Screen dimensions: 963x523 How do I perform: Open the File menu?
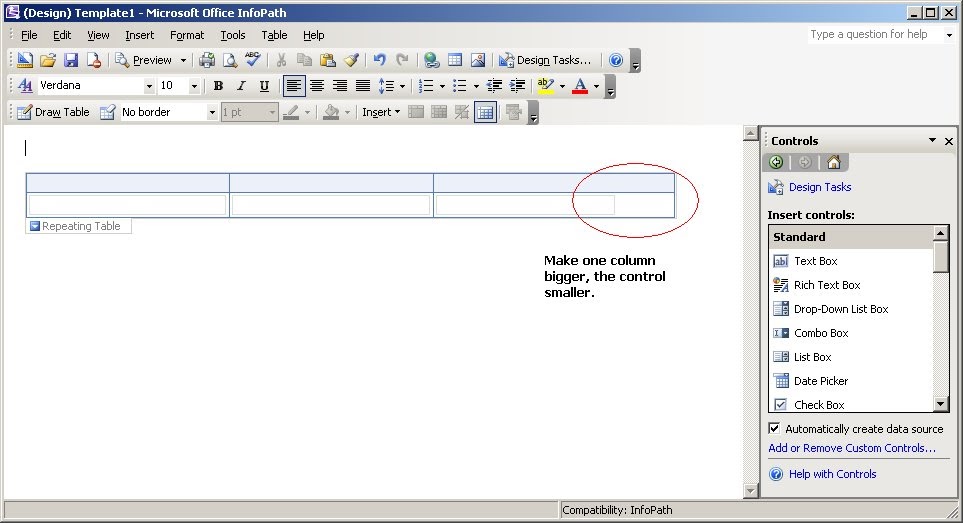29,35
